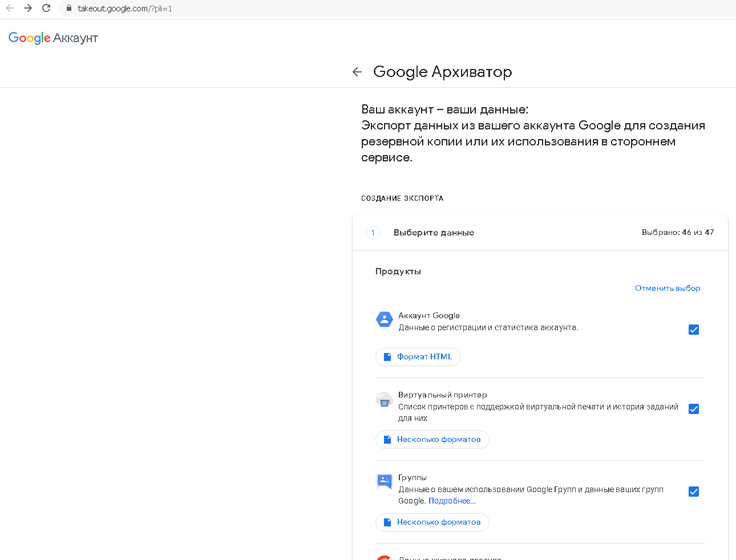Click the padlock site security icon
Viewport: 736px width, 560px height.
pyautogui.click(x=69, y=8)
